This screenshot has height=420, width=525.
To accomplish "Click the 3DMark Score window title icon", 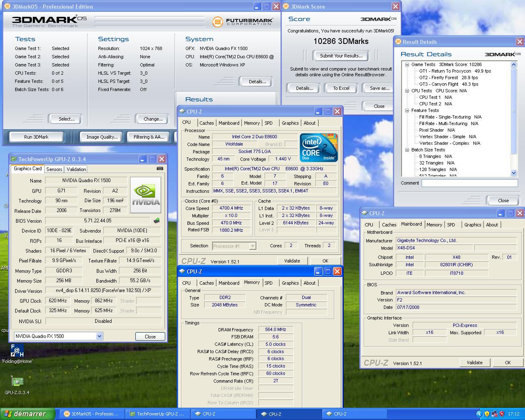I will 286,7.
